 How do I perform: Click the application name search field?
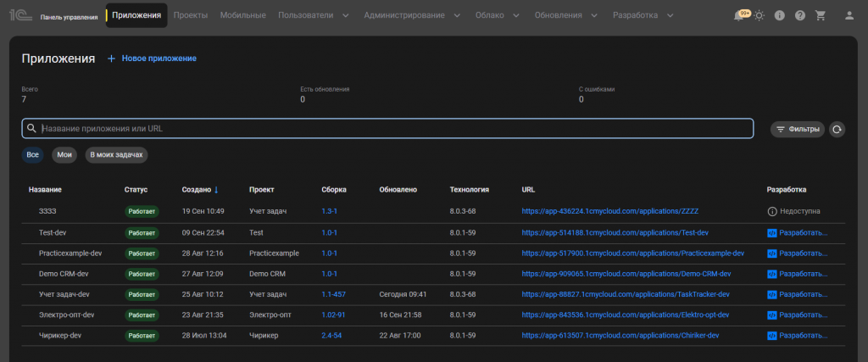click(x=387, y=128)
